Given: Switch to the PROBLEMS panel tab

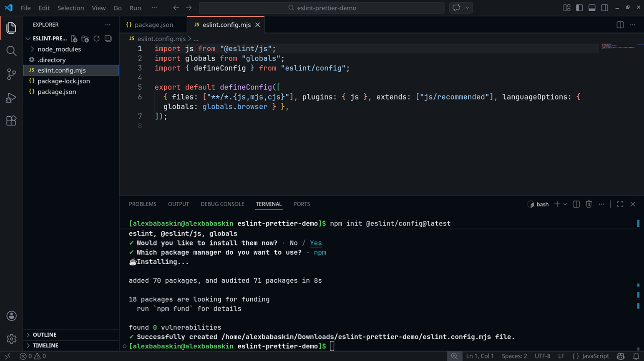Looking at the screenshot, I should [x=143, y=204].
